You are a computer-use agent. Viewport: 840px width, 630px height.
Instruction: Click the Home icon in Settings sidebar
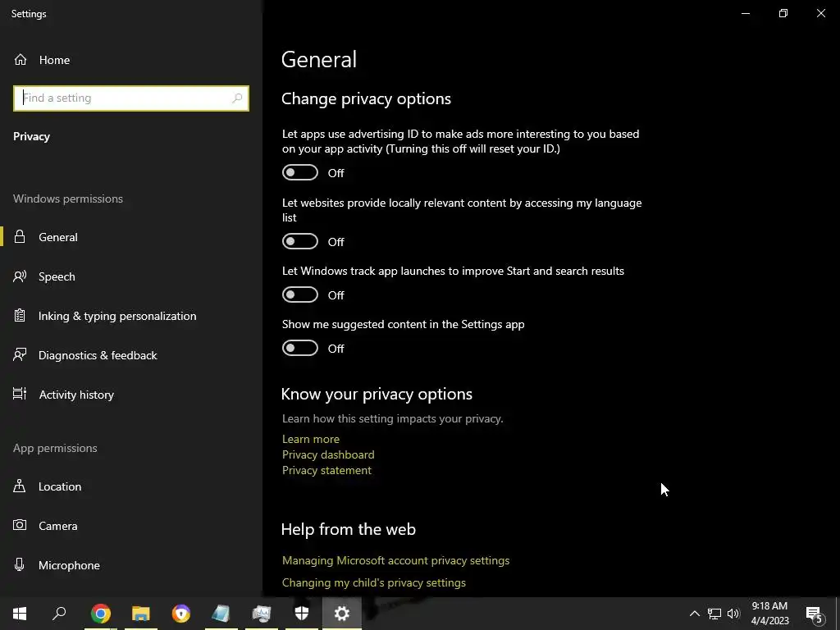click(x=21, y=59)
